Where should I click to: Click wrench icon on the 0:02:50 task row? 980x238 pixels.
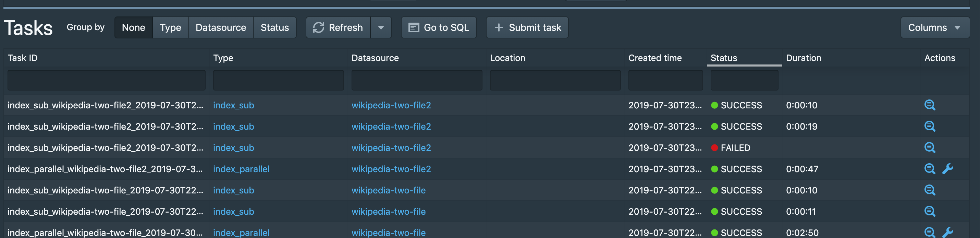coord(947,232)
